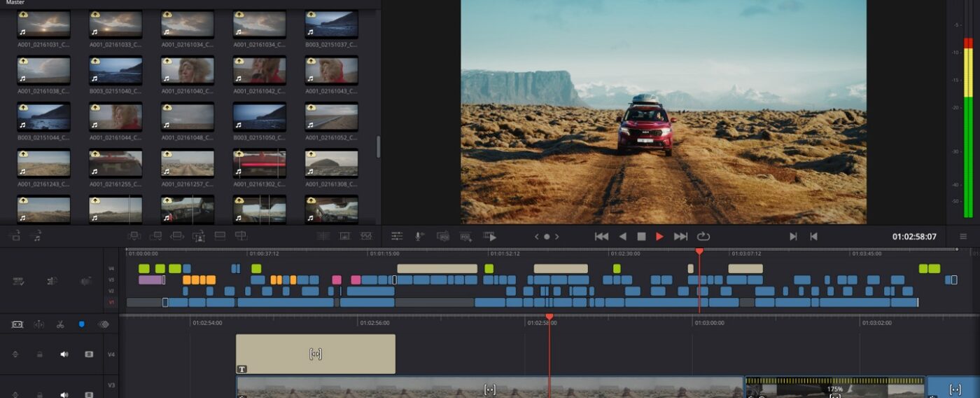Click the Ripple Overwrite edit icon
This screenshot has height=398, width=980.
pyautogui.click(x=177, y=236)
